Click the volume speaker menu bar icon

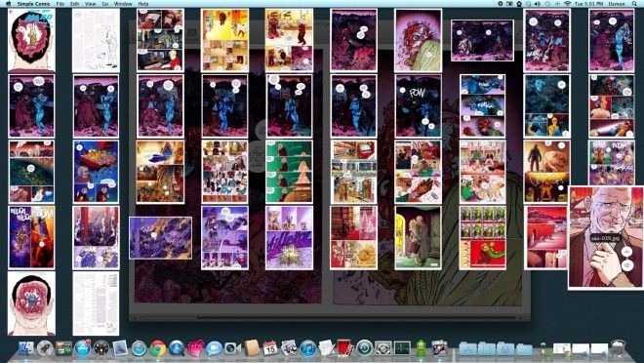(538, 4)
